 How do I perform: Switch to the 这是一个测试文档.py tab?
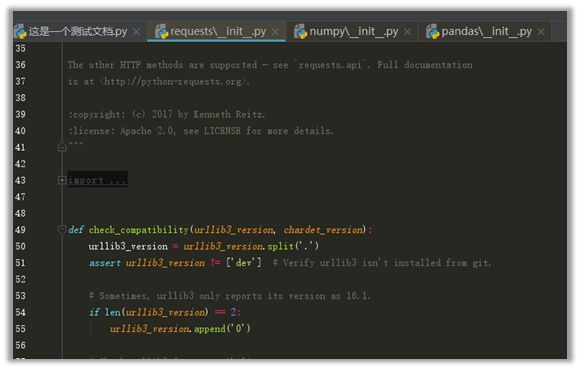pos(78,31)
